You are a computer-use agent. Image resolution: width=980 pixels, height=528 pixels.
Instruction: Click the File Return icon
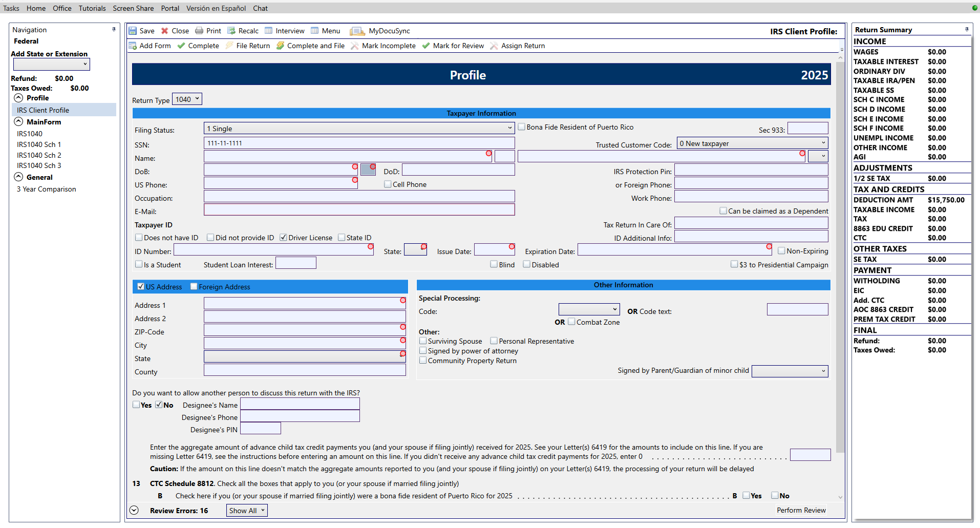pyautogui.click(x=229, y=46)
